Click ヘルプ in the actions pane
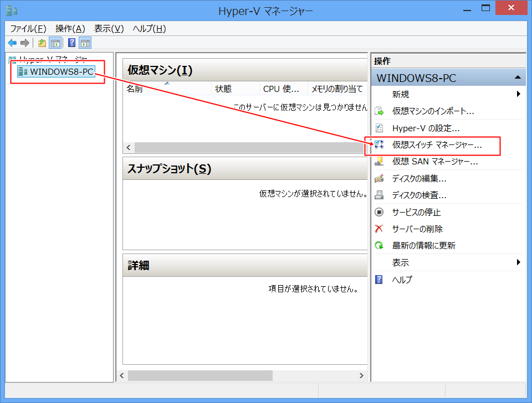The width and height of the screenshot is (532, 403). point(402,280)
